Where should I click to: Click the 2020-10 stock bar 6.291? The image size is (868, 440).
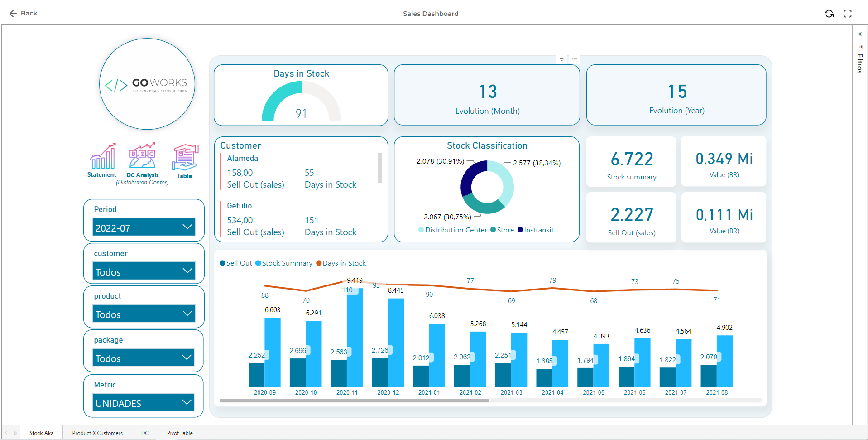(313, 353)
